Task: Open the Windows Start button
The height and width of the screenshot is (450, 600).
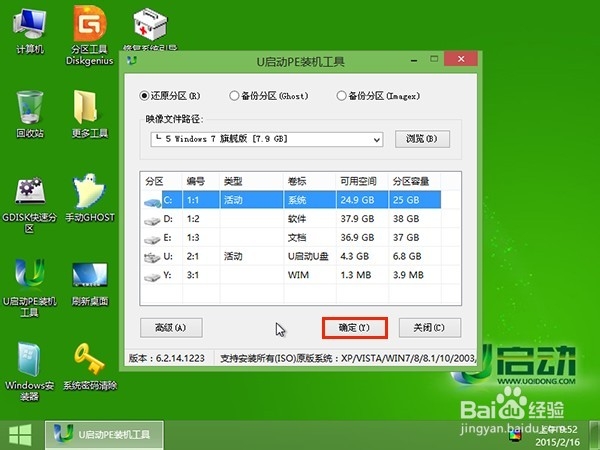Action: 20,435
